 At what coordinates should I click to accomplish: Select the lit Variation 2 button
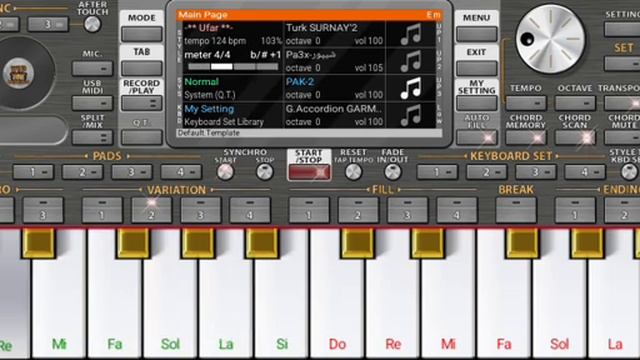(x=151, y=210)
